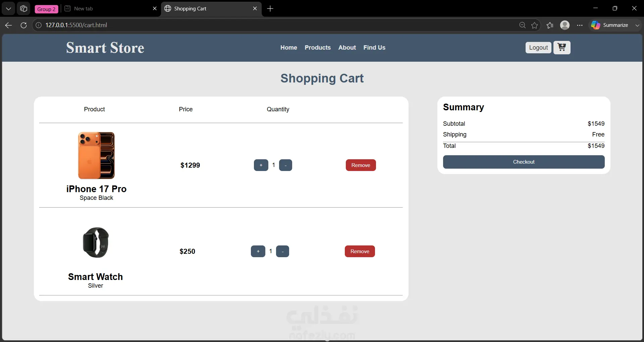The width and height of the screenshot is (644, 342).
Task: Click the Silver variant text
Action: point(96,286)
